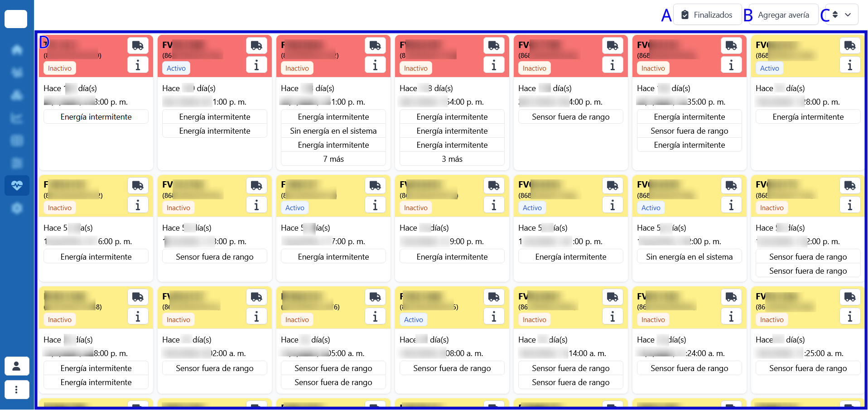
Task: Show the Finalizados list
Action: 707,15
